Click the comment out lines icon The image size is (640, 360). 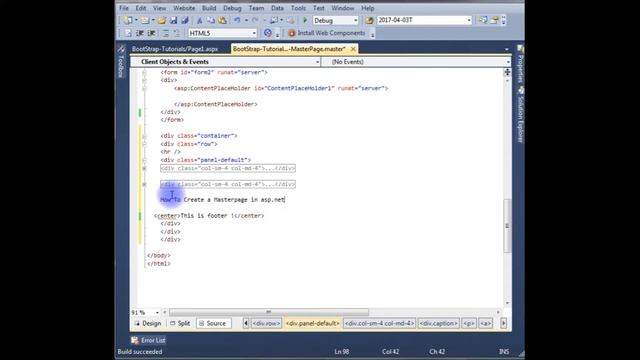[x=165, y=33]
